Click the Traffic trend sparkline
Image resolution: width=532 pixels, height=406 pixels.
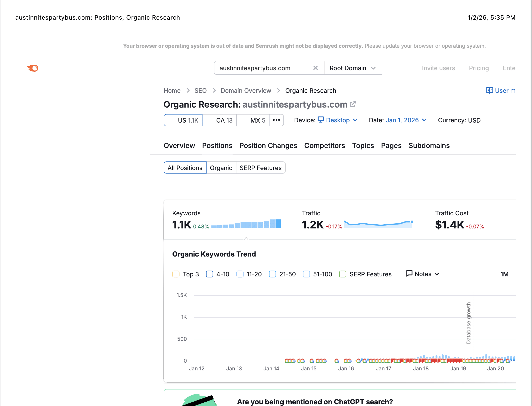379,224
